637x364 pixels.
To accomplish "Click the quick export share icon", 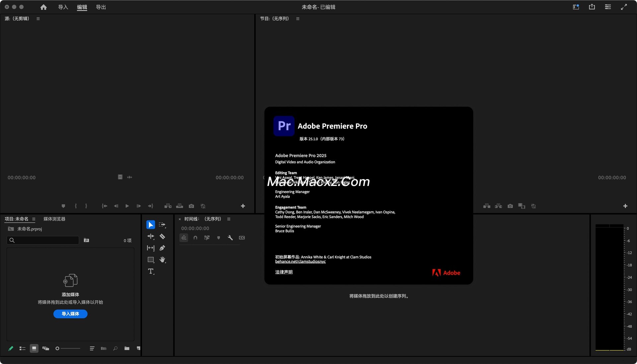I will tap(592, 7).
